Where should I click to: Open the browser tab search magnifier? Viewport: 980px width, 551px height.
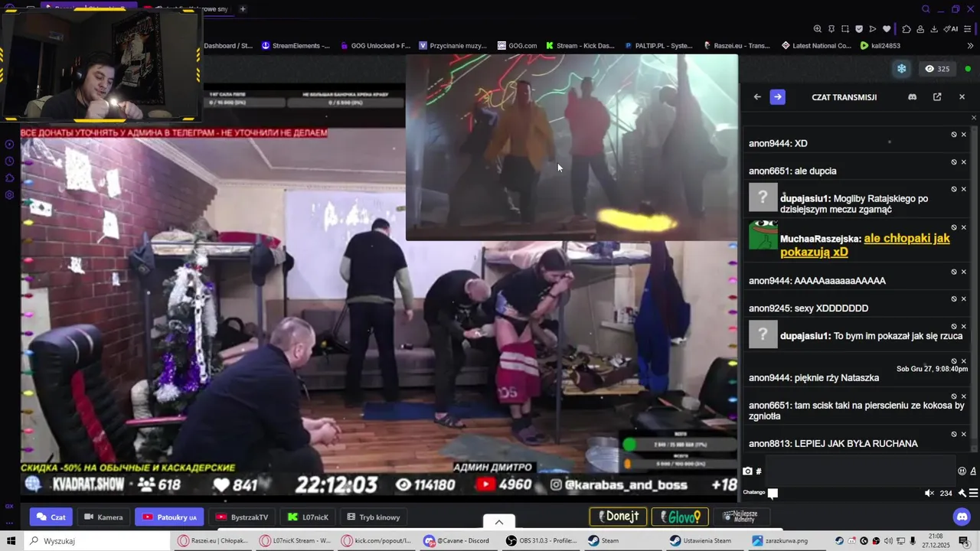[926, 9]
